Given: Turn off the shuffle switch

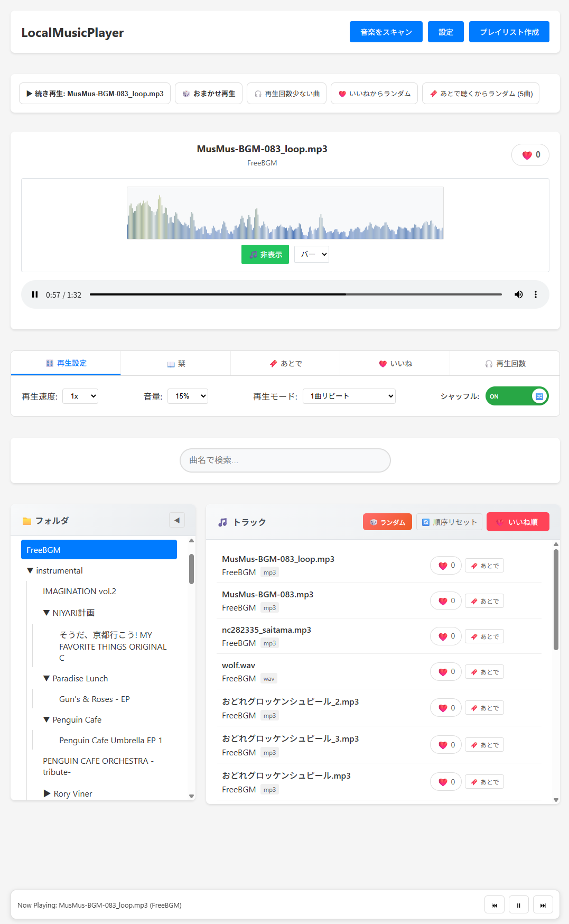Looking at the screenshot, I should [517, 396].
